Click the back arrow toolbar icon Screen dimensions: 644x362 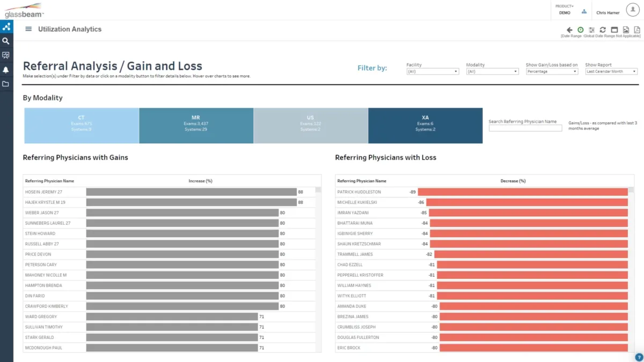point(569,30)
